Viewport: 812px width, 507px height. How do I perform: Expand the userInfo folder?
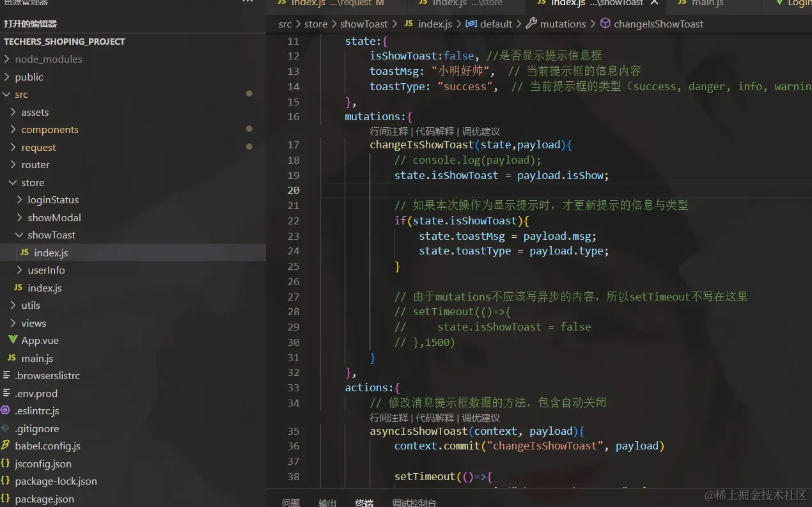click(x=20, y=270)
